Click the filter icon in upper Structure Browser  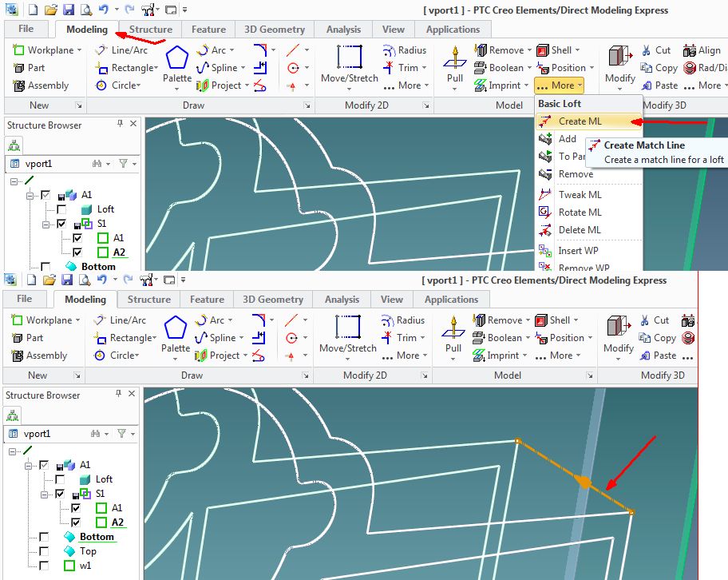tap(124, 164)
